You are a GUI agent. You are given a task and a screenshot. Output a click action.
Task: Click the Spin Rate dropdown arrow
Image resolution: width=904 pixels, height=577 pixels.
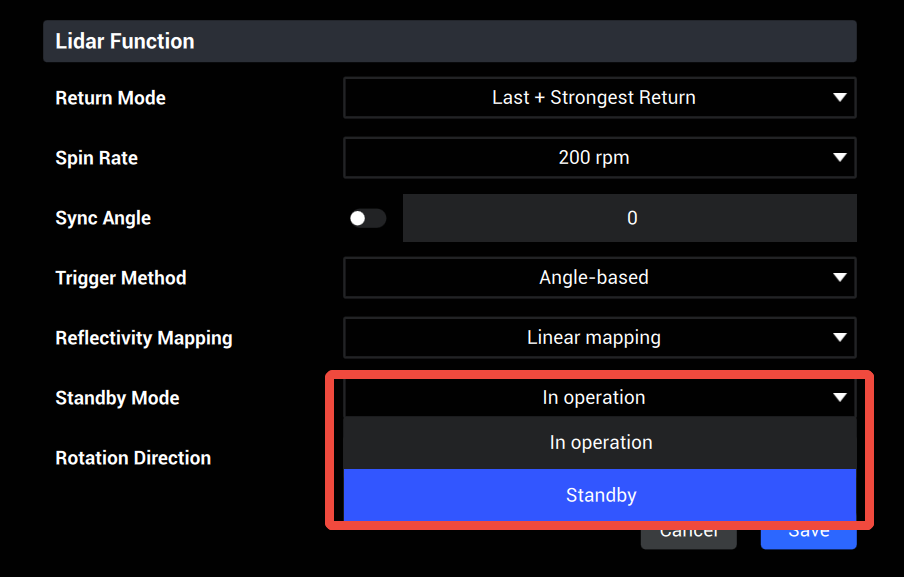[x=839, y=157]
